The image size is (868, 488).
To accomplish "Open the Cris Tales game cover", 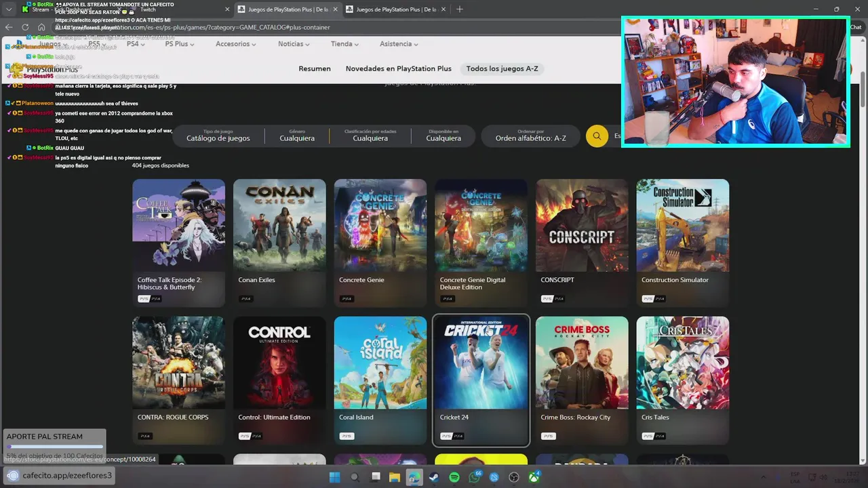I will pyautogui.click(x=683, y=363).
